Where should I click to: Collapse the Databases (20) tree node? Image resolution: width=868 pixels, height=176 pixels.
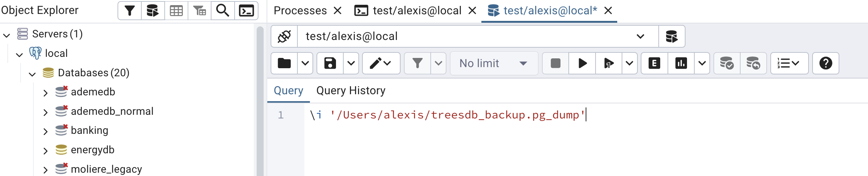pyautogui.click(x=32, y=74)
